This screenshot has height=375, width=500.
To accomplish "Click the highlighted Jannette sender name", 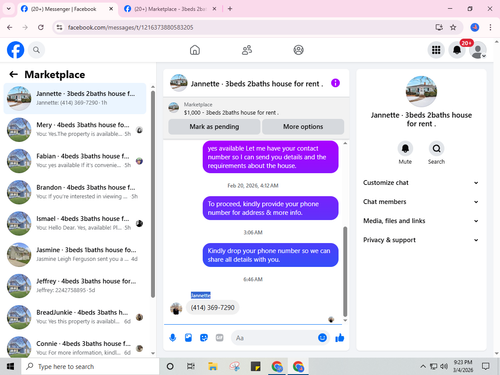I will pyautogui.click(x=201, y=295).
